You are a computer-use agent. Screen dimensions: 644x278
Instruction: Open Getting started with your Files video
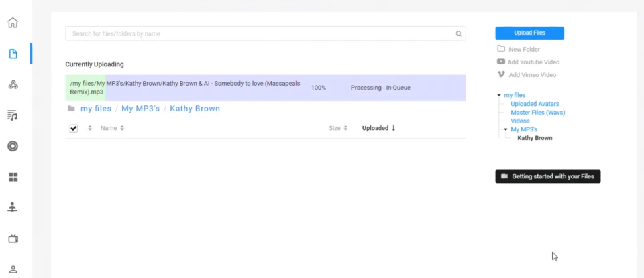point(548,176)
